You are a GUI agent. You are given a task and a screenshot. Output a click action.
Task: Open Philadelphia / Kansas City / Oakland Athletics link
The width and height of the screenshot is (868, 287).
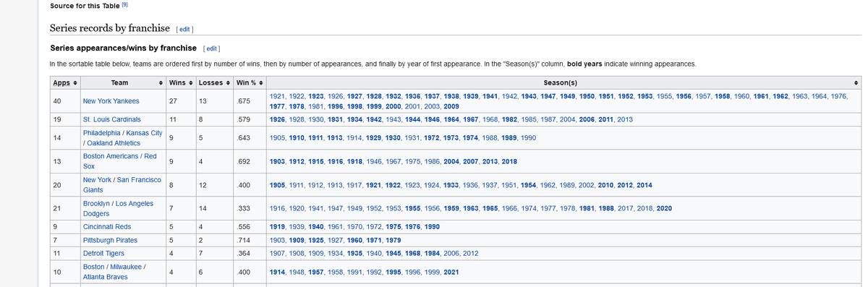122,137
